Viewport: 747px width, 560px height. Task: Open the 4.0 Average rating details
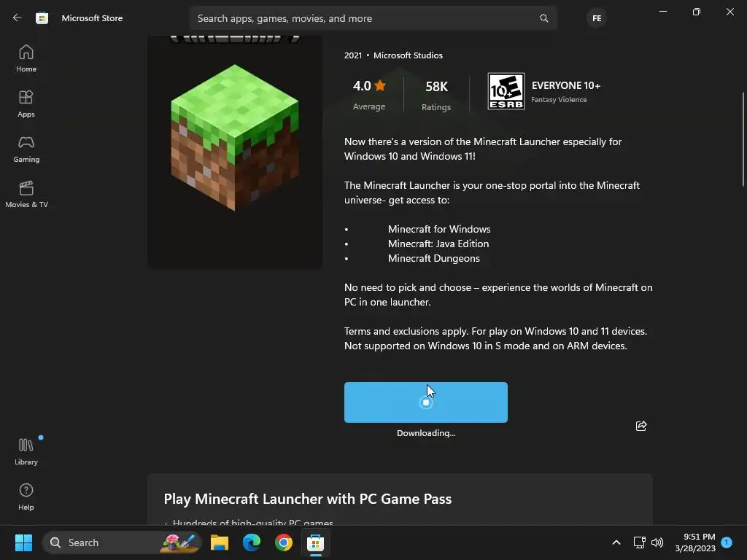coord(369,94)
